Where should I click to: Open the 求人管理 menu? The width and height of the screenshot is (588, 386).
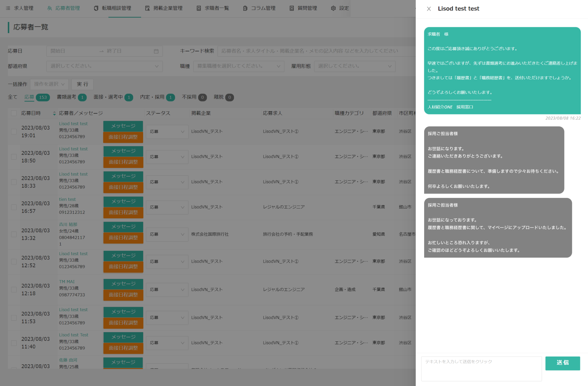[20, 8]
